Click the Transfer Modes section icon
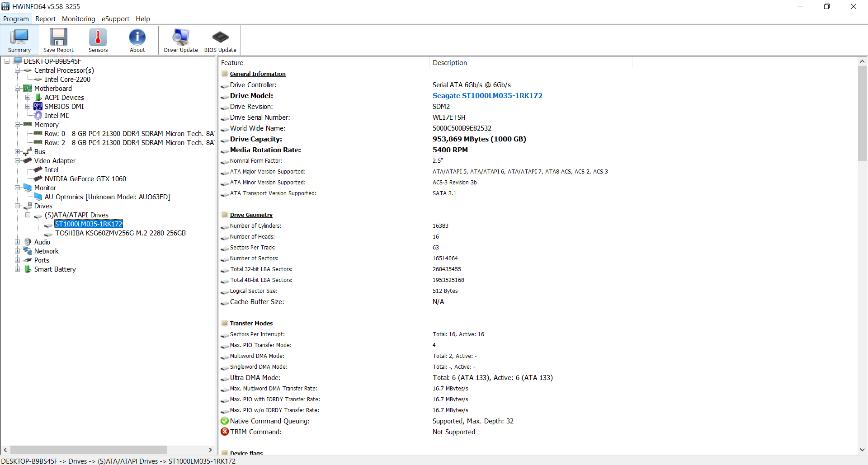 click(x=225, y=323)
